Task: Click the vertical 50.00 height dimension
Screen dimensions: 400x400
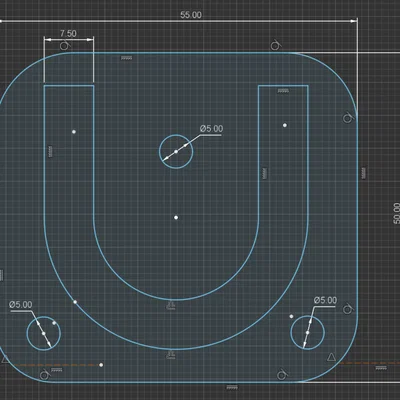Action: point(396,213)
